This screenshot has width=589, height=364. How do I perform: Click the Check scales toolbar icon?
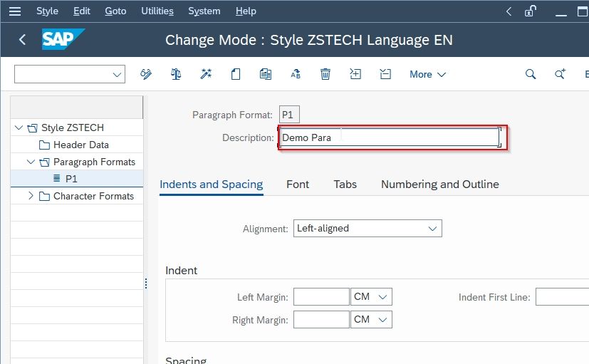176,74
